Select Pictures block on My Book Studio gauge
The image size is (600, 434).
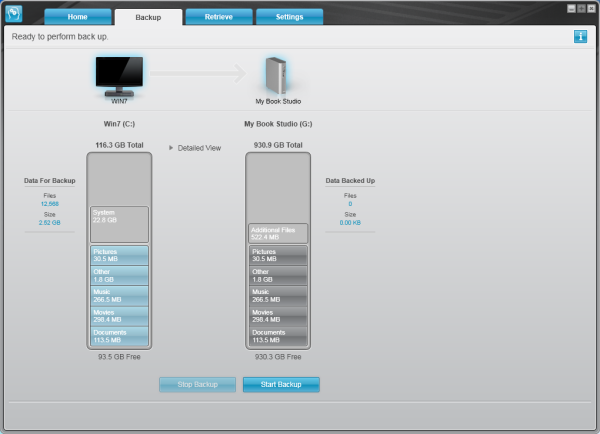tap(278, 255)
